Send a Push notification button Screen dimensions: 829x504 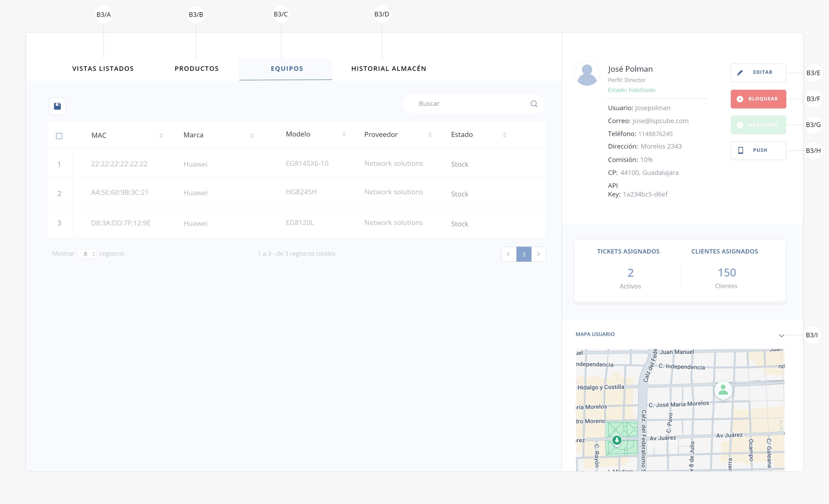pos(758,150)
